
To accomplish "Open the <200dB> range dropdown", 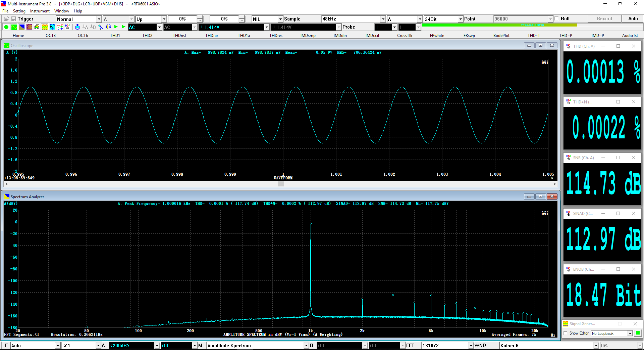I will pos(135,345).
